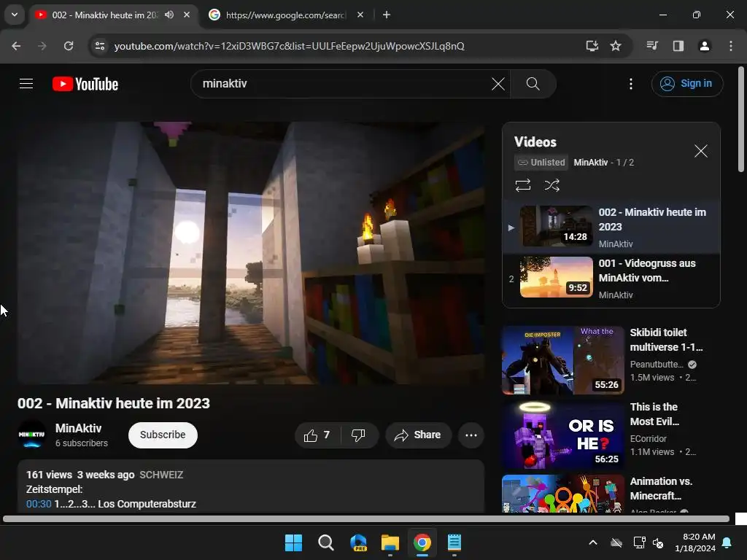Open MinAktiv channel name link
The image size is (747, 560).
79,428
